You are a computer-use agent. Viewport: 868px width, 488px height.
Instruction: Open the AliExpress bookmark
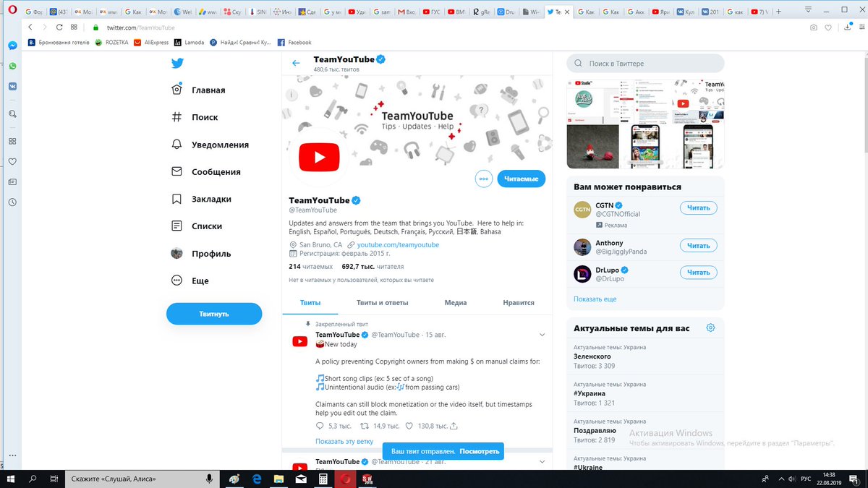[x=150, y=43]
